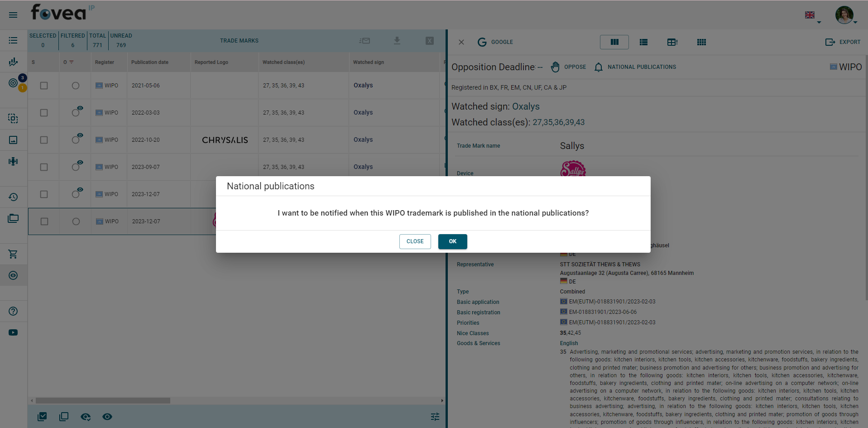
Task: Check the checkbox for 2021-05-06 row
Action: click(x=44, y=86)
